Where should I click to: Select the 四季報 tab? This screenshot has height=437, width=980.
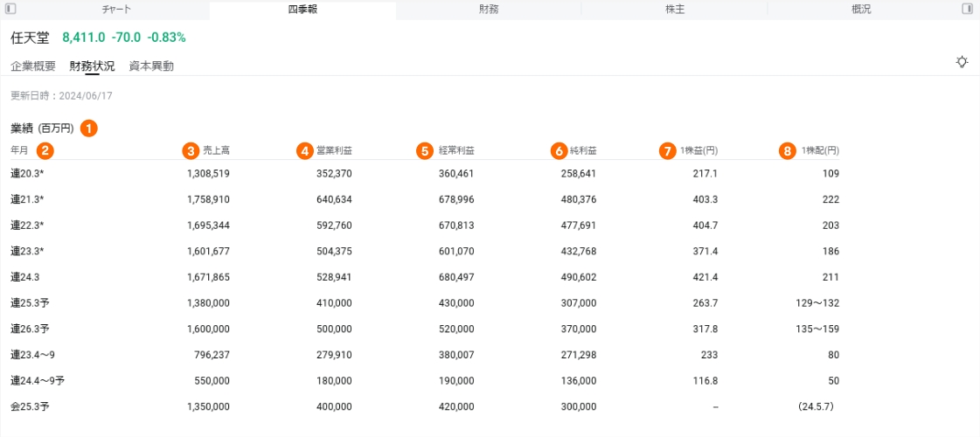coord(302,10)
